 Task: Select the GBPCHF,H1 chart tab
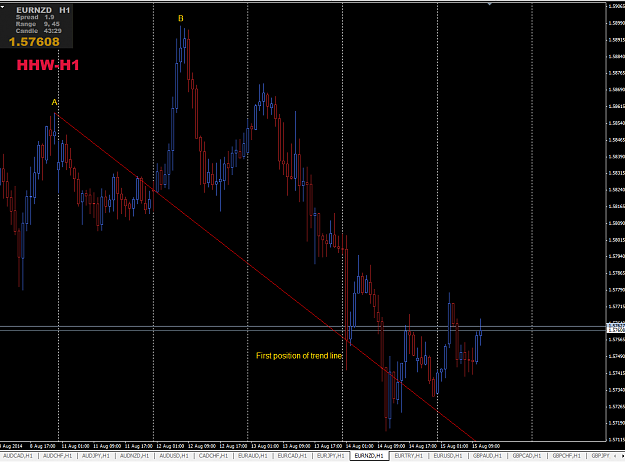(566, 456)
